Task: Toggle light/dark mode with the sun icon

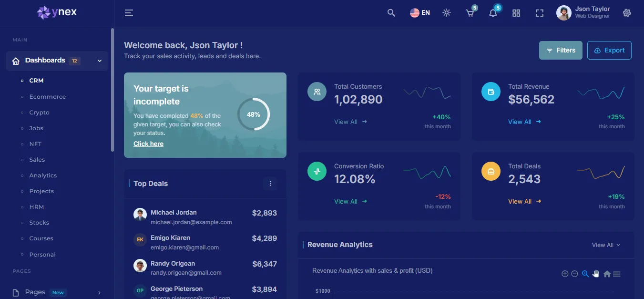Action: pyautogui.click(x=446, y=13)
